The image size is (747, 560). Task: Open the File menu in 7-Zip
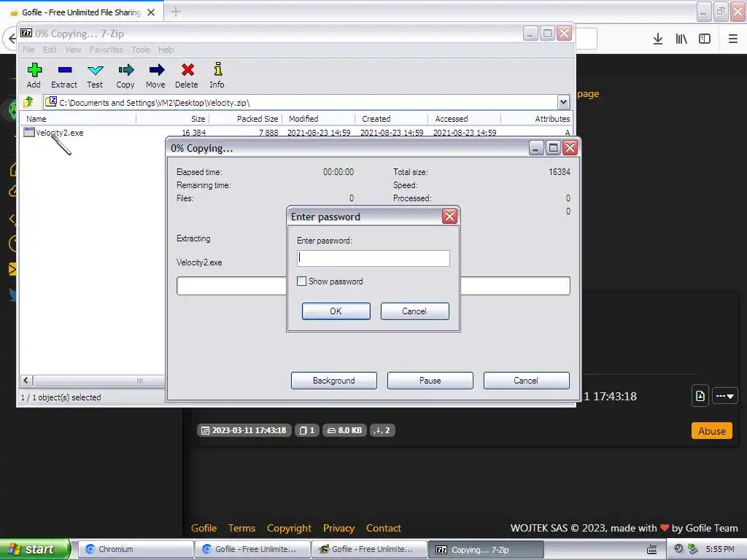click(x=28, y=50)
